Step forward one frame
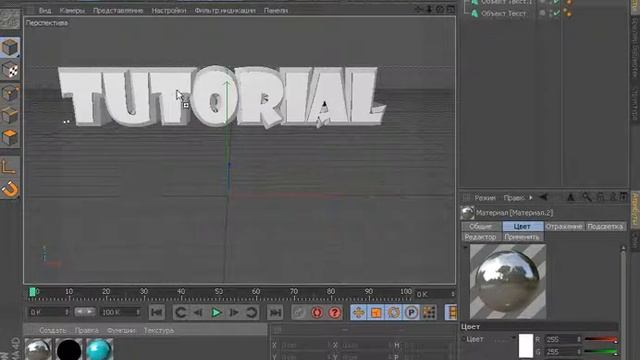This screenshot has height=360, width=640. pyautogui.click(x=234, y=313)
